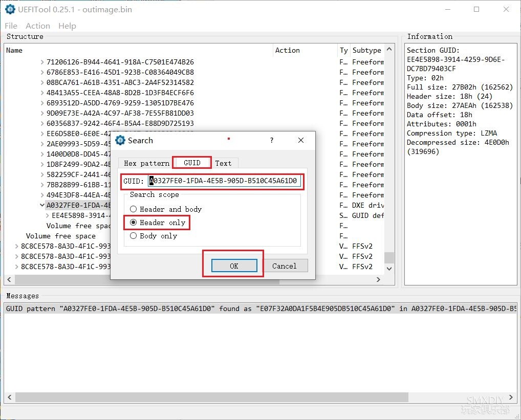This screenshot has width=521, height=420.
Task: Click the UEFITool app icon in title bar
Action: 10,9
